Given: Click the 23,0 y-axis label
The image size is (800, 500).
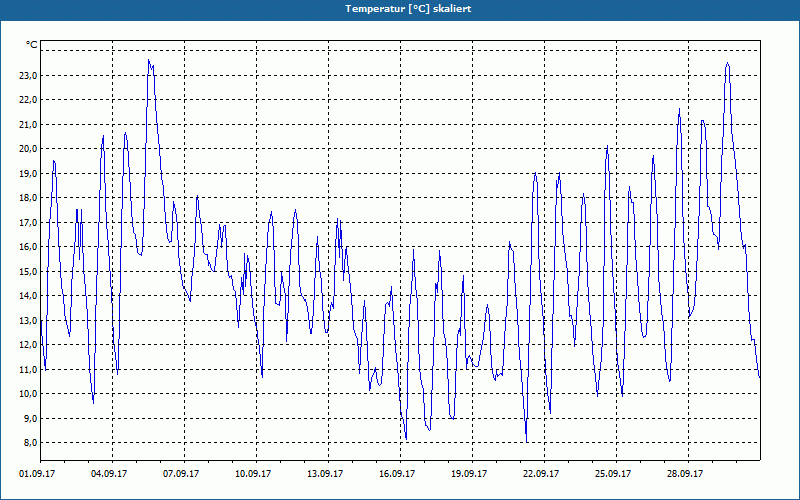Looking at the screenshot, I should [28, 76].
